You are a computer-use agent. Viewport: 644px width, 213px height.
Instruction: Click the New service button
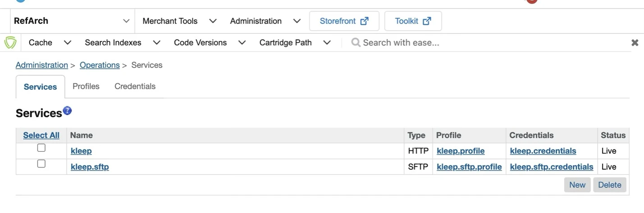point(577,185)
